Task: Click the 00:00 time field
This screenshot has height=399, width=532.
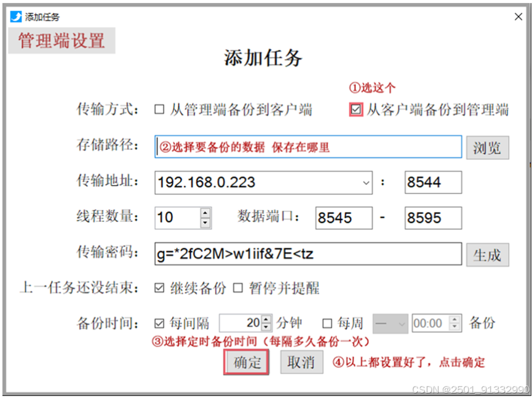Action: (x=431, y=323)
